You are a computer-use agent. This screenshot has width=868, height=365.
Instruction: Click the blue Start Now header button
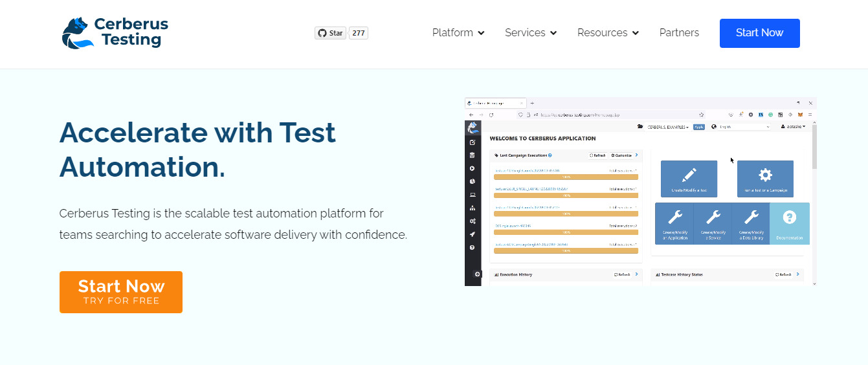pos(759,33)
